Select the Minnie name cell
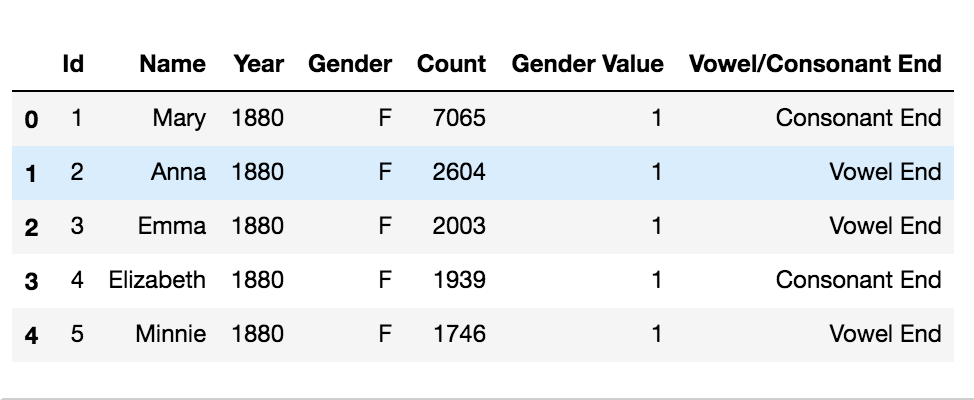Image resolution: width=974 pixels, height=400 pixels. [170, 334]
